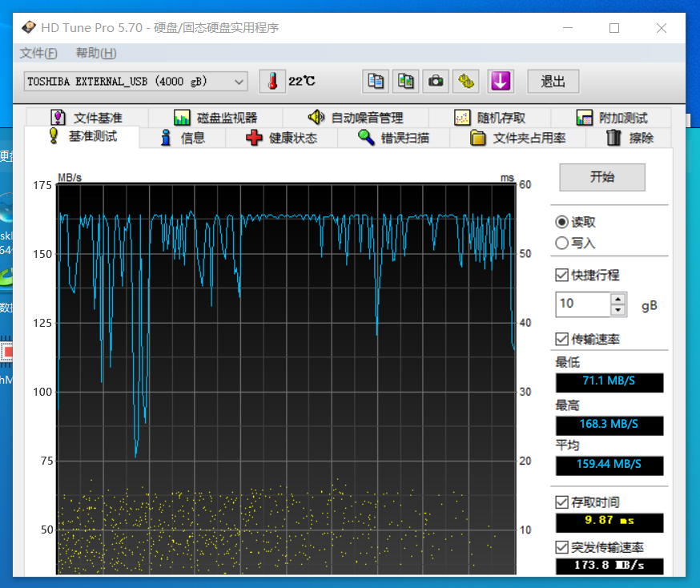Click the camera screenshot capture icon
Screen dimensions: 700x588
point(436,81)
